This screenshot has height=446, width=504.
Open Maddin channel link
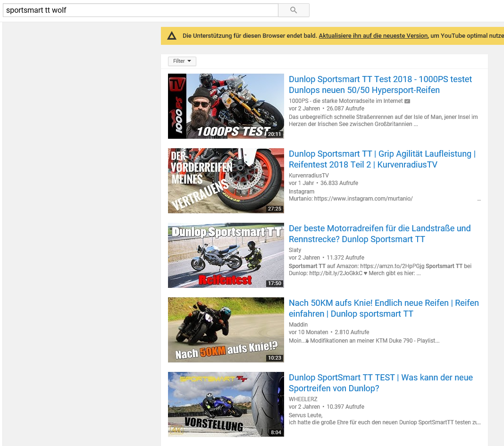pyautogui.click(x=298, y=325)
